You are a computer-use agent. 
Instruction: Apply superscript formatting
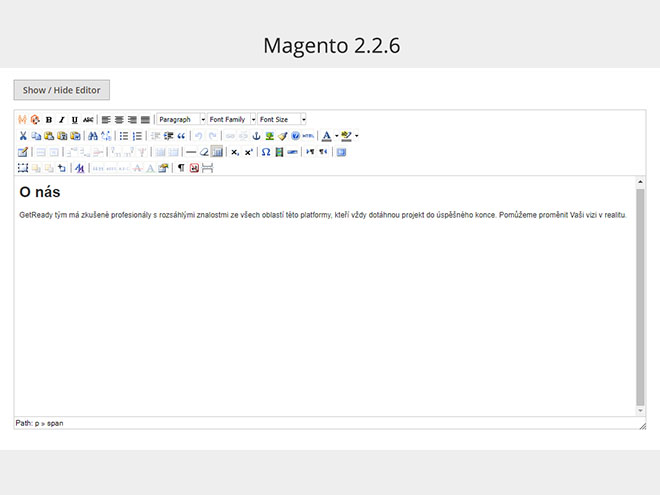click(x=248, y=152)
